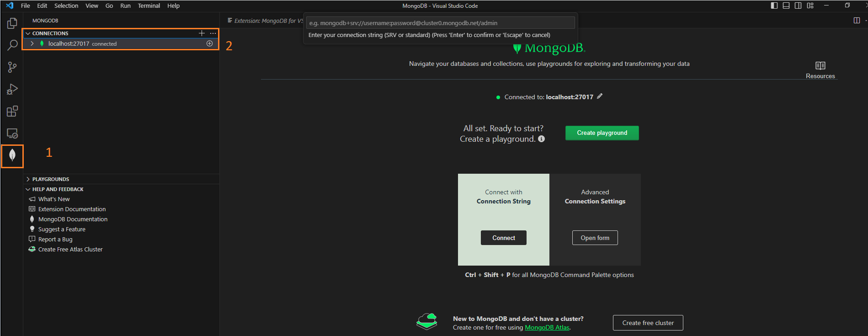The image size is (868, 336).
Task: Click the pencil icon beside localhost:27017
Action: click(x=600, y=96)
